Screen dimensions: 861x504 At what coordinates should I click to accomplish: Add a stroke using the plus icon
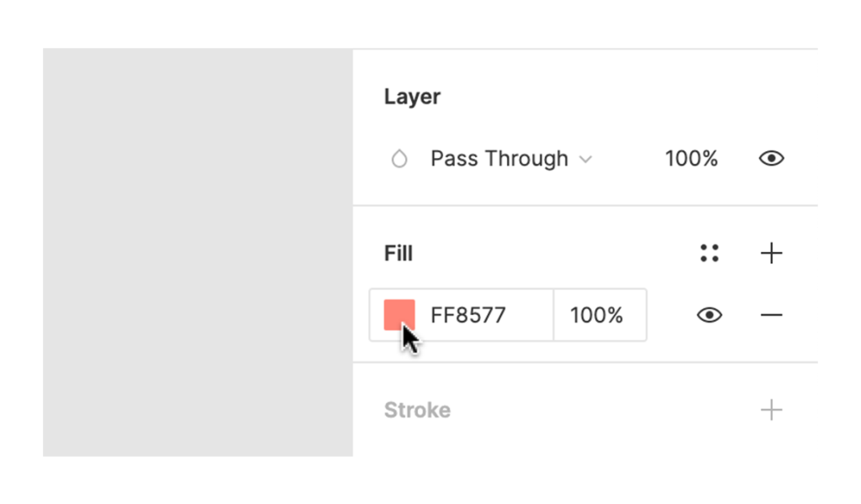coord(771,410)
